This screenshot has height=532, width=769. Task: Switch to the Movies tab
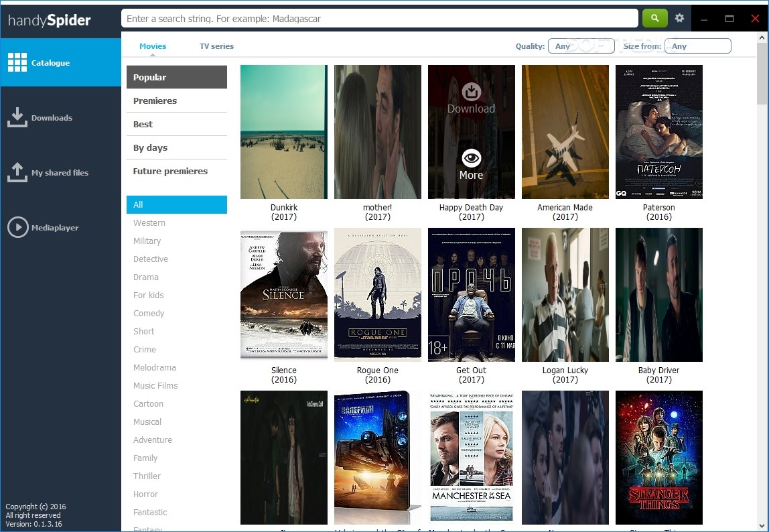coord(153,46)
